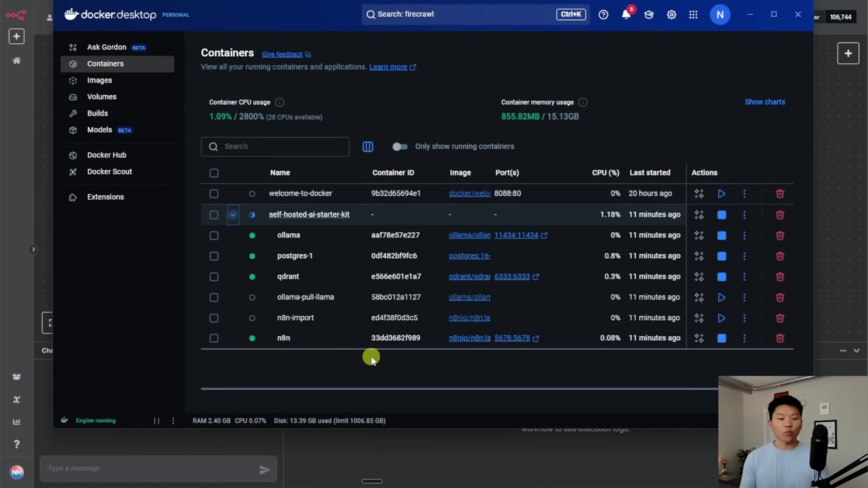868x488 pixels.
Task: Select Containers in the sidebar
Action: tap(117, 64)
